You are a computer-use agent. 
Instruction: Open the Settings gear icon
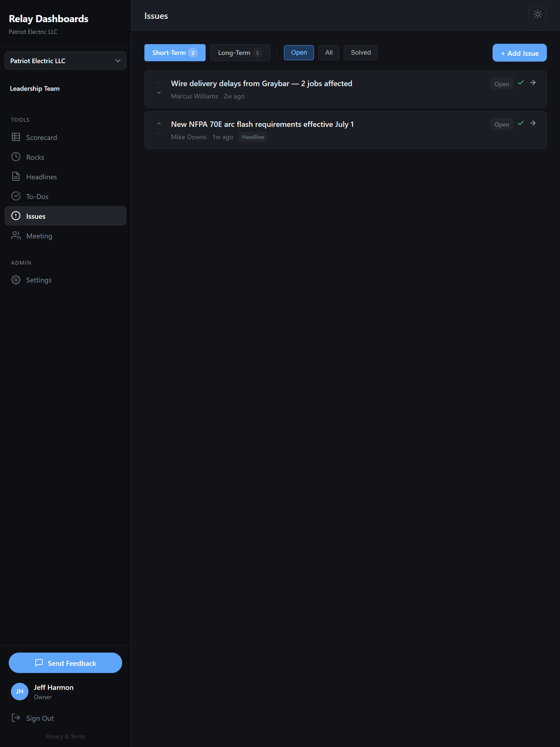pyautogui.click(x=16, y=280)
